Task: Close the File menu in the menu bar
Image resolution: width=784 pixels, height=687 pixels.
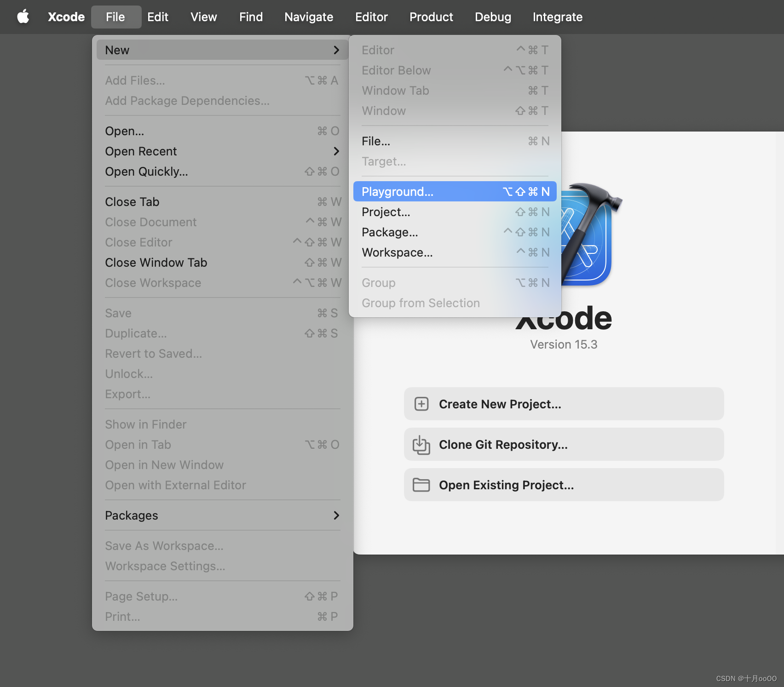Action: click(116, 17)
